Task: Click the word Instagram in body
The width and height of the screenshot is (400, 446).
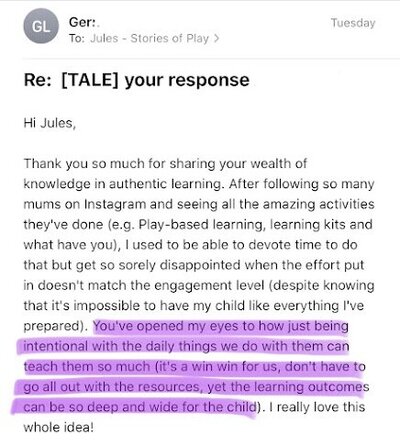Action: [x=115, y=204]
